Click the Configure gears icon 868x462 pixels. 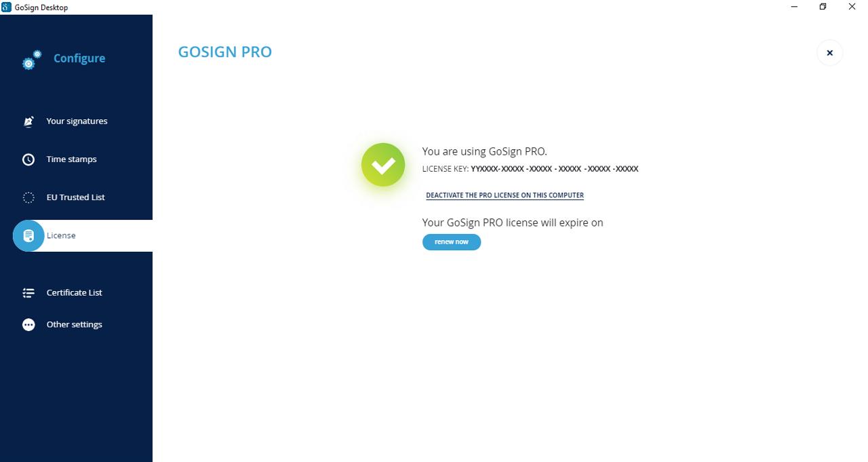(31, 60)
